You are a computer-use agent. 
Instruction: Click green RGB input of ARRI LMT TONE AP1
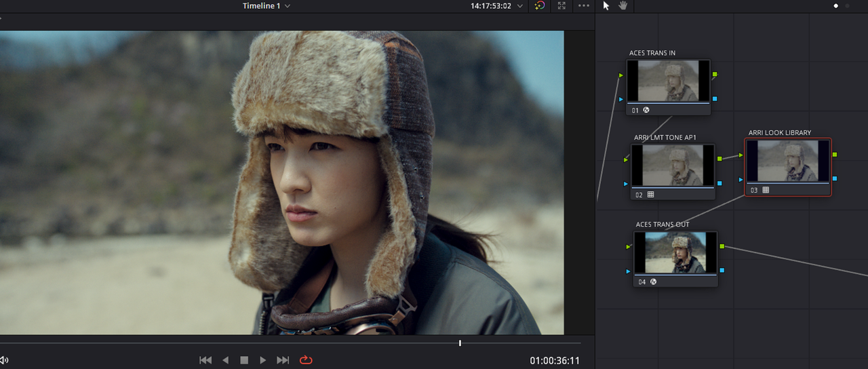coord(626,159)
